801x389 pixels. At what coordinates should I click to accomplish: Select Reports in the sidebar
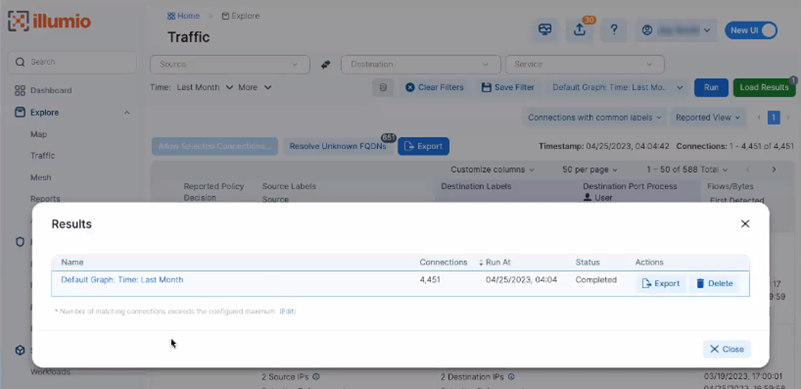tap(45, 199)
